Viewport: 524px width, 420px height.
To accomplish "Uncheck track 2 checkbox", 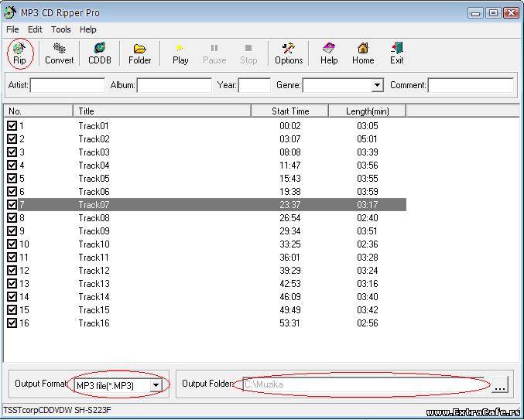I will (12, 139).
